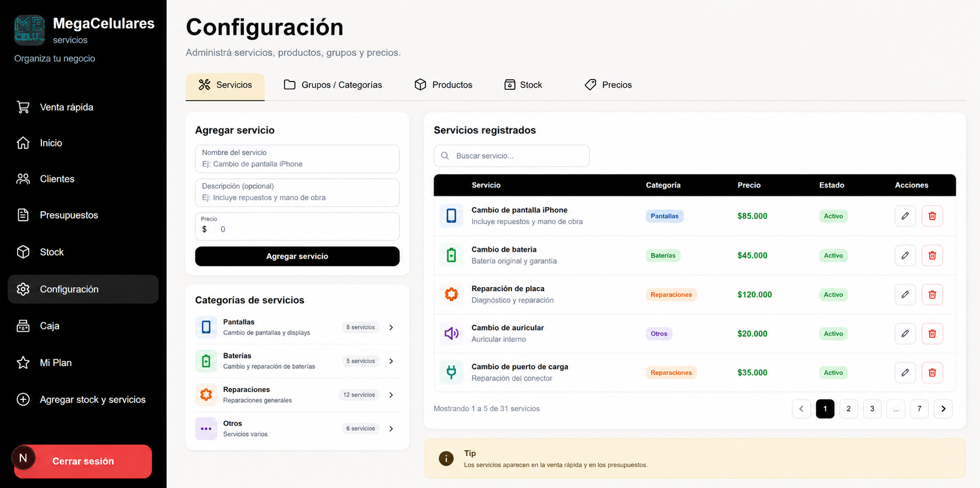Click phone icon of Cambio de pantalla iPhone
The image size is (980, 488).
coord(451,216)
